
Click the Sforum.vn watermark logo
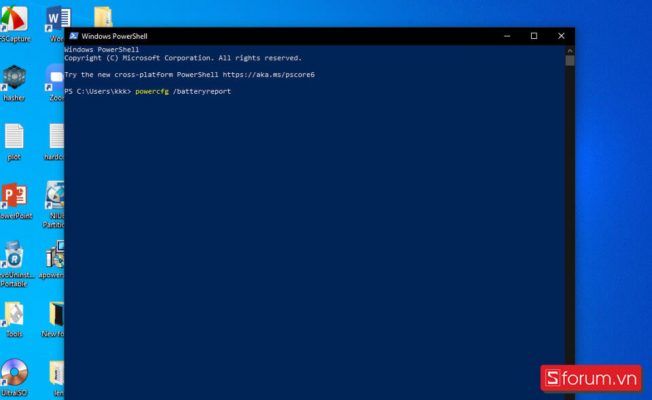(593, 378)
